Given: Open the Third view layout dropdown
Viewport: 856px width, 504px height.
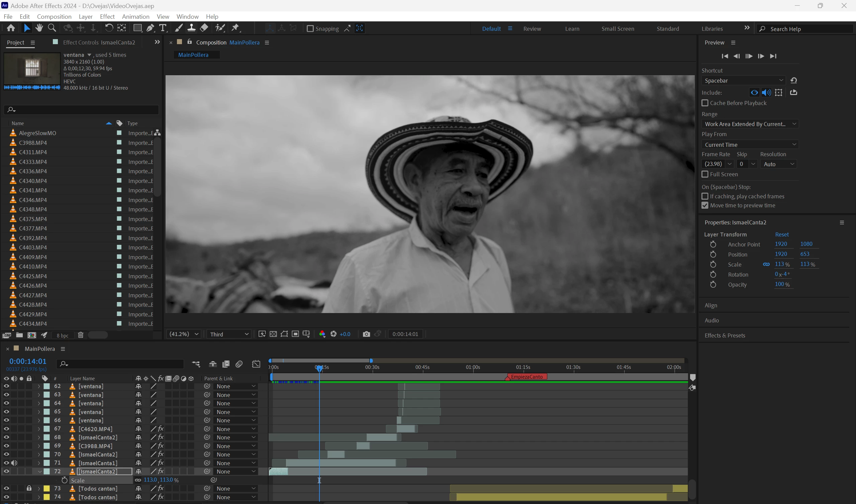Looking at the screenshot, I should tap(229, 334).
